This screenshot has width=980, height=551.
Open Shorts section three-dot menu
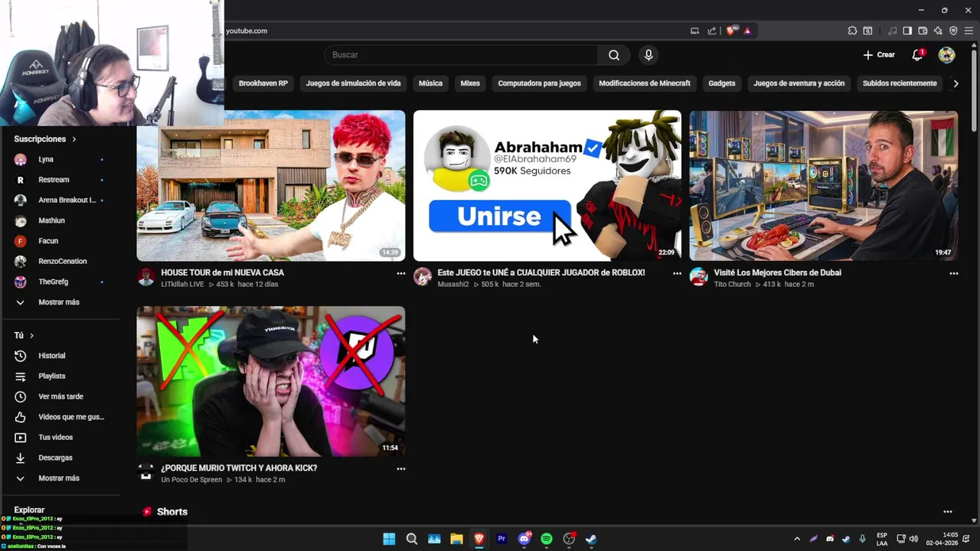click(x=947, y=512)
